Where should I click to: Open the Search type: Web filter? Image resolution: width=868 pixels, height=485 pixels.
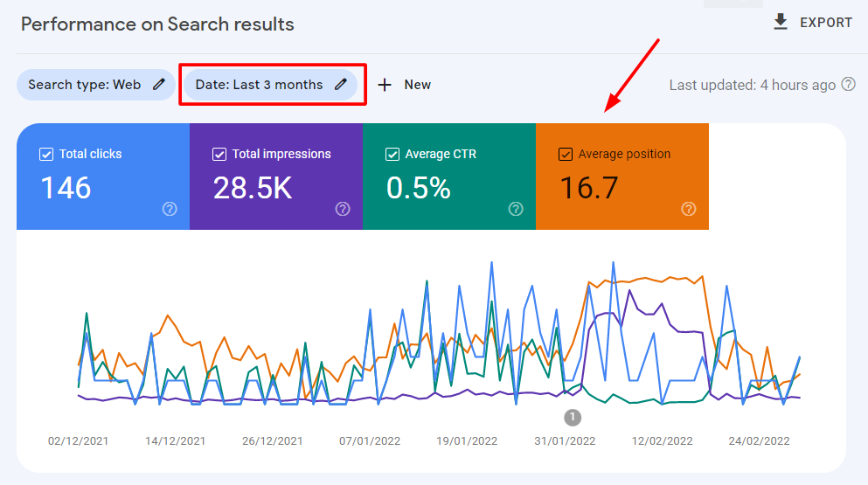84,85
